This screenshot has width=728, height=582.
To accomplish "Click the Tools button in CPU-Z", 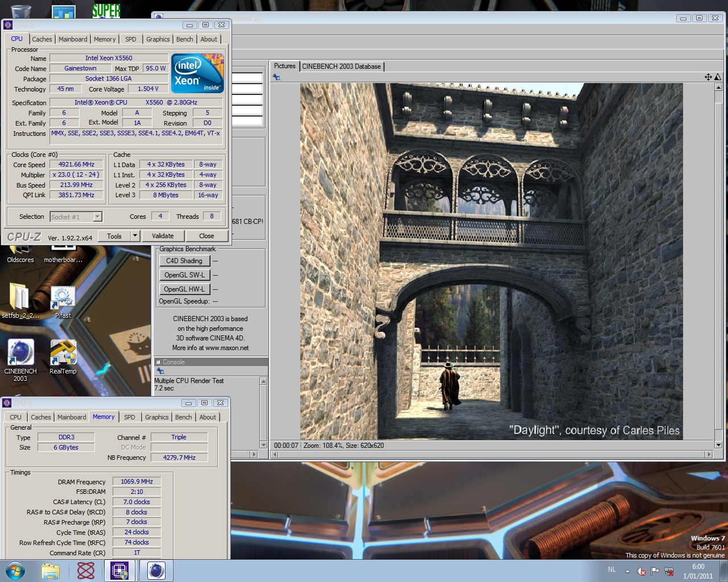I will (x=114, y=236).
